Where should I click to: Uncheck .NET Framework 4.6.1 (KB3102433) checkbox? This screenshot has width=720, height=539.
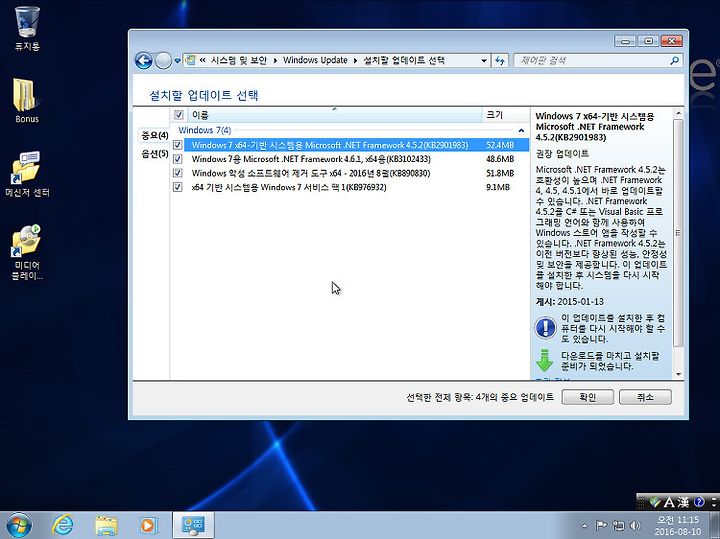(178, 159)
